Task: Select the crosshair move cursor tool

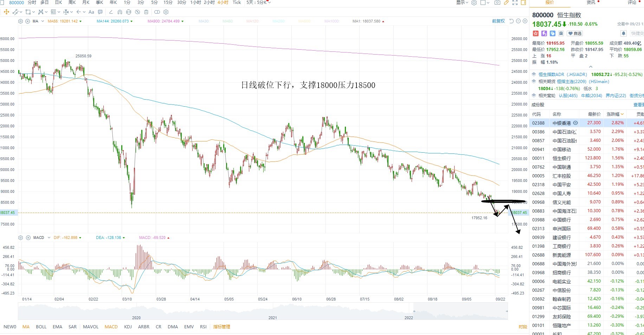Action: [x=6, y=12]
